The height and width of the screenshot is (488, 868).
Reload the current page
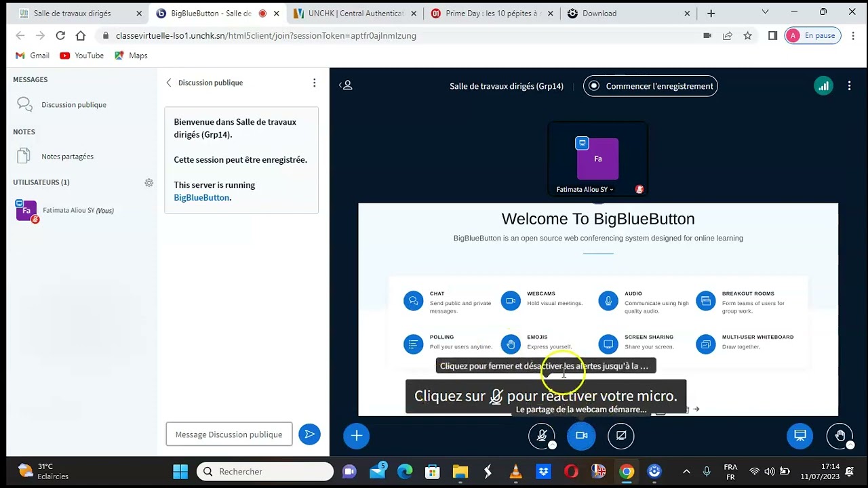[x=60, y=36]
